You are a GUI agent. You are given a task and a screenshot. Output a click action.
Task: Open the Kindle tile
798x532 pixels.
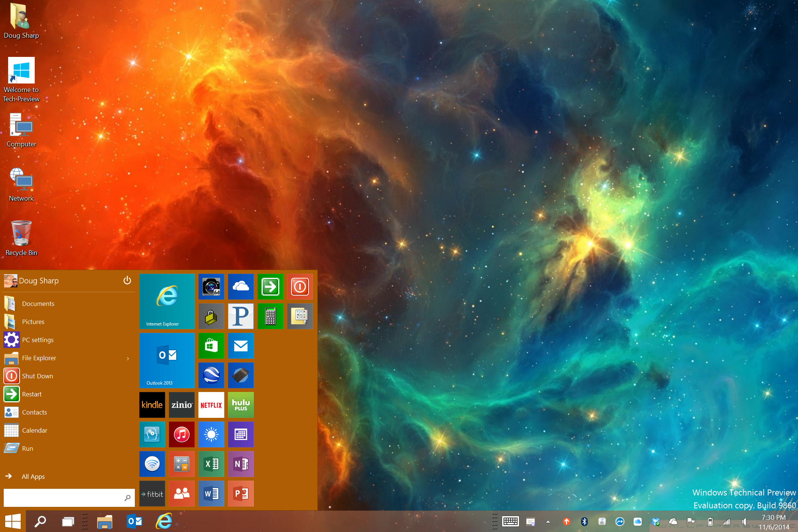(x=152, y=405)
